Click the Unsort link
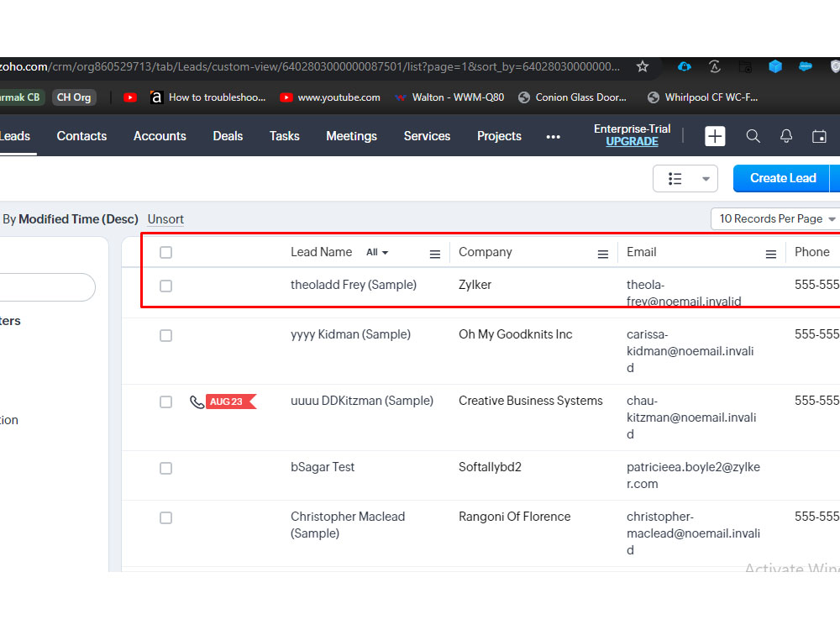Screen dimensions: 840x630 [165, 219]
